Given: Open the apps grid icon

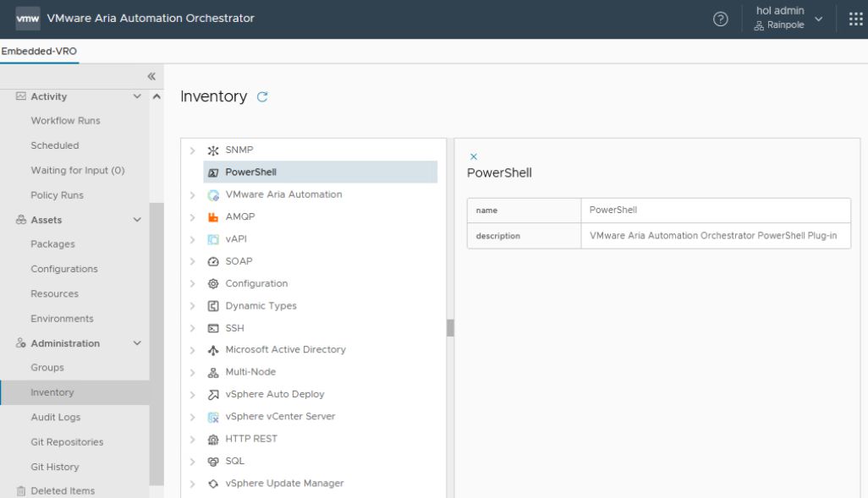Looking at the screenshot, I should [x=856, y=19].
